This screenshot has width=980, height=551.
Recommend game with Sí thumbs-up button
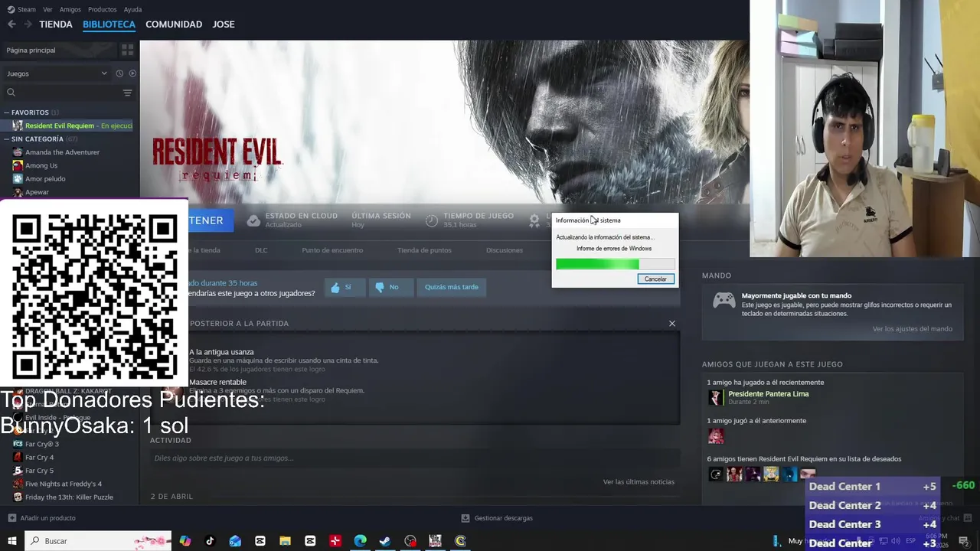point(345,287)
